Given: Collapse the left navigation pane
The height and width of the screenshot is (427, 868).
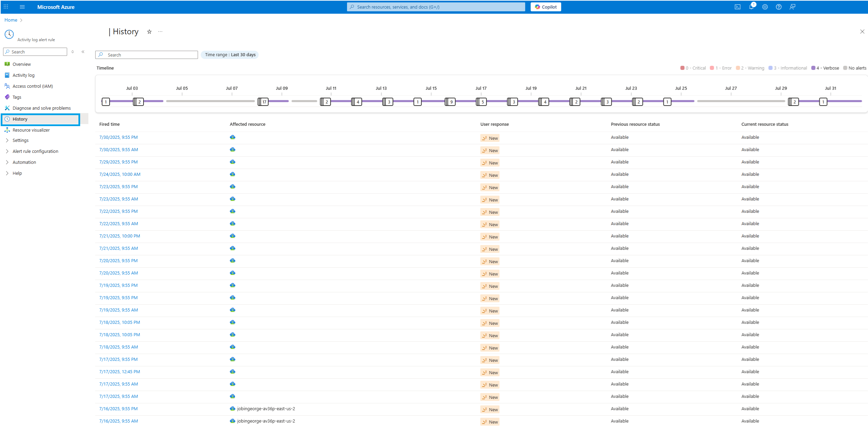Looking at the screenshot, I should click(83, 52).
